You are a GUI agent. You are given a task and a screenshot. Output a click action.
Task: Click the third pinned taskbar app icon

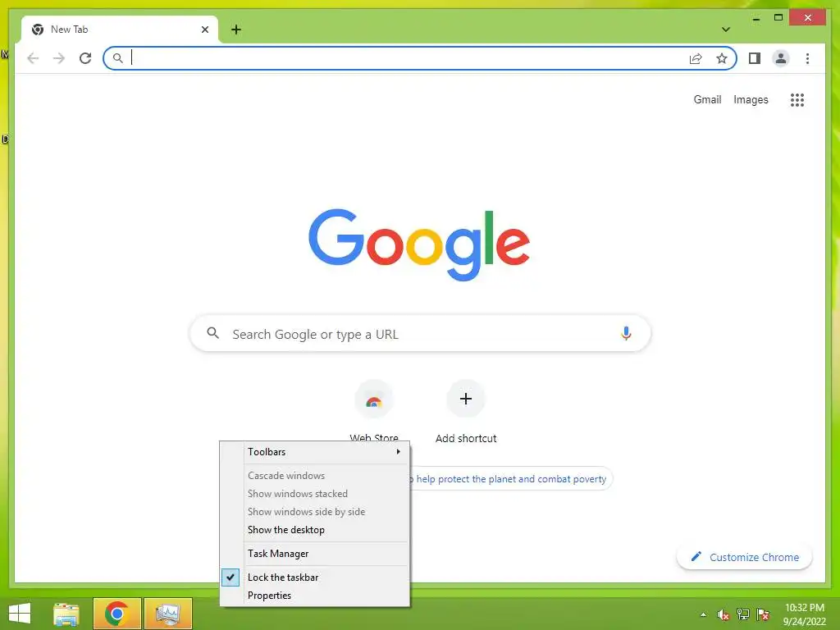(x=167, y=614)
